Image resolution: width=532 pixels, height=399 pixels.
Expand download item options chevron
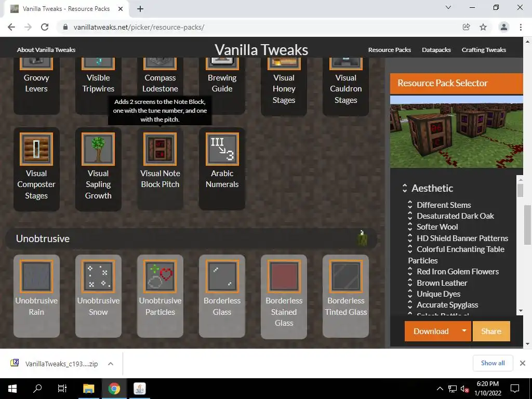[111, 364]
